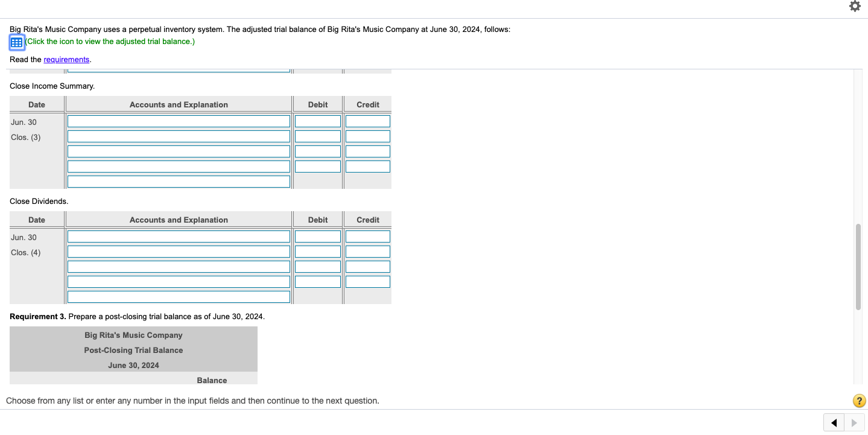This screenshot has height=435, width=868.
Task: Click second Debit field for Clos. (3)
Action: coord(318,136)
